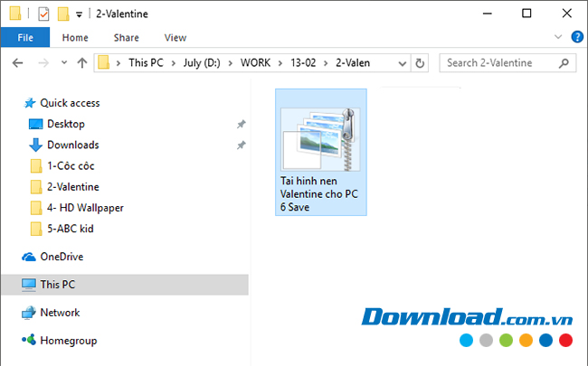Select the Tai hinh nen Valentine zip file

321,152
